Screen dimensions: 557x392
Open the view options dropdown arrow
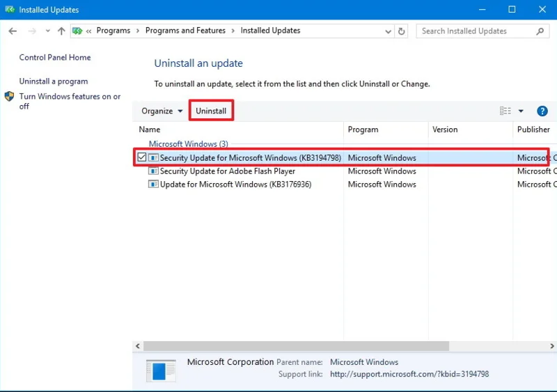[521, 111]
